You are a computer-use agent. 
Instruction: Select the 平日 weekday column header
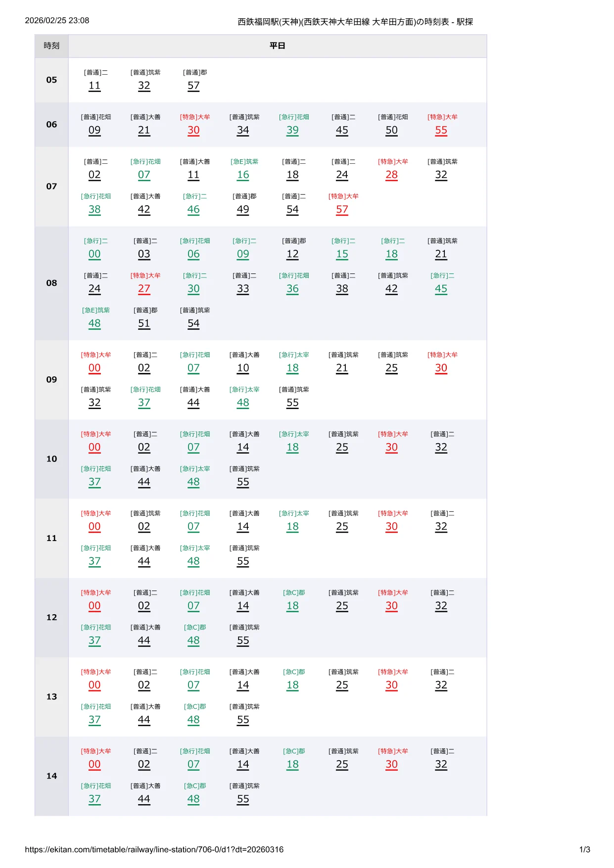pyautogui.click(x=278, y=46)
